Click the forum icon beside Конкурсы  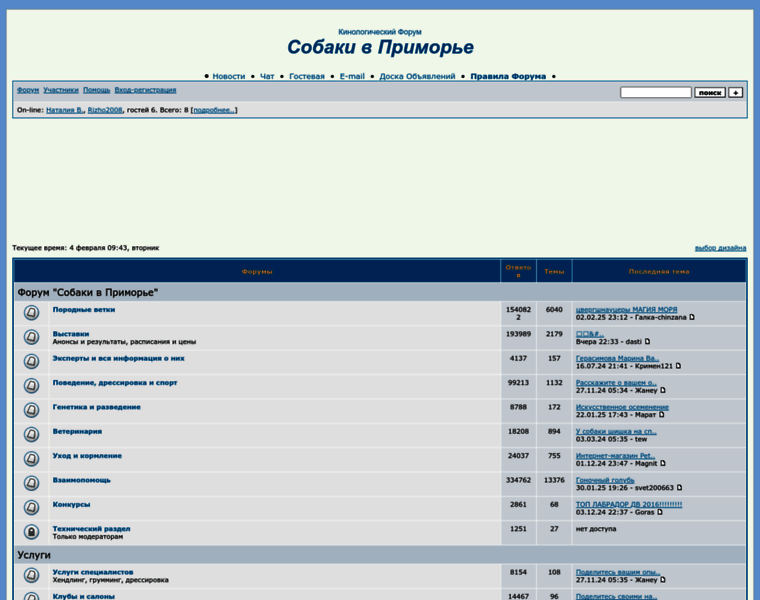(x=31, y=508)
